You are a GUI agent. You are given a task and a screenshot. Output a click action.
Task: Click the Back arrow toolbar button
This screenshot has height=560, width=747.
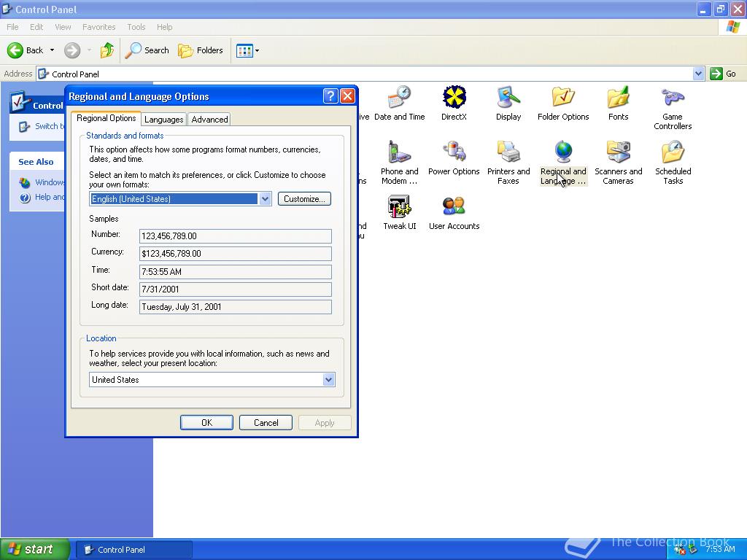[26, 50]
